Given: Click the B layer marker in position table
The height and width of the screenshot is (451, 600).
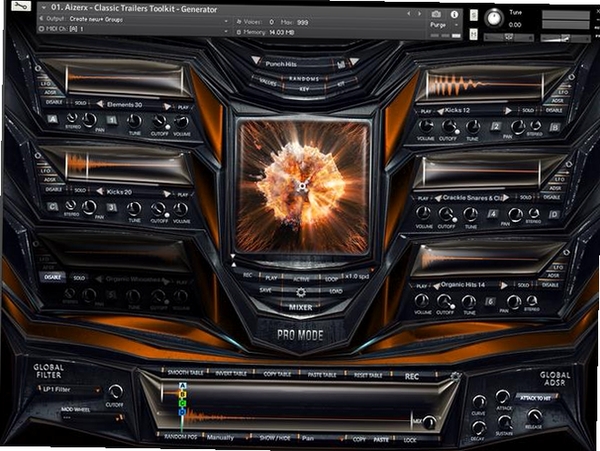Looking at the screenshot, I should pos(183,394).
